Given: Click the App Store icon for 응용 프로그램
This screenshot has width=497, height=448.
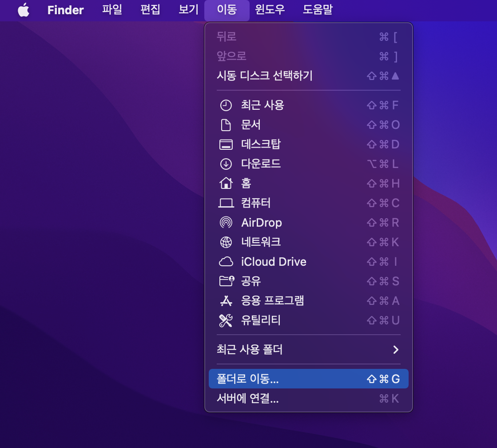Looking at the screenshot, I should tap(226, 301).
